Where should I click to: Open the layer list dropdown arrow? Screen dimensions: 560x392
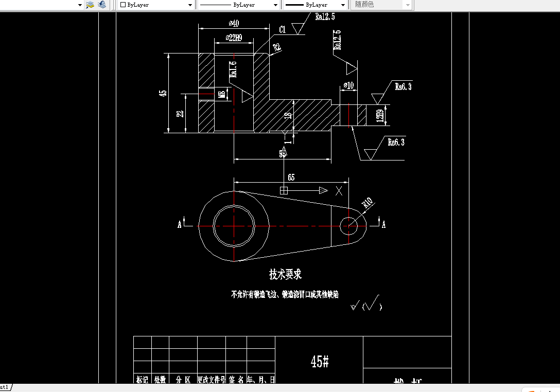[x=80, y=5]
